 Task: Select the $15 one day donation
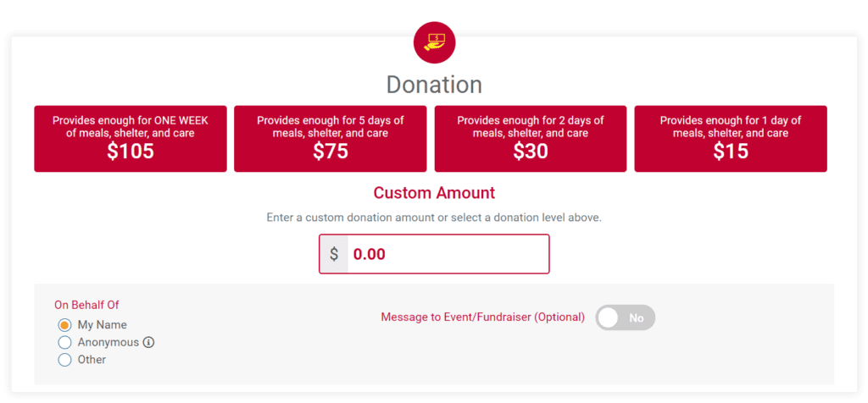click(731, 139)
